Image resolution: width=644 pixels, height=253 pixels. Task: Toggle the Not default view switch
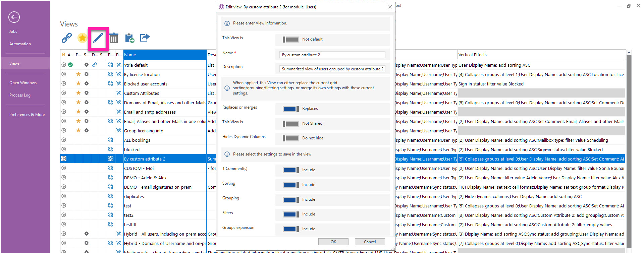pos(290,40)
